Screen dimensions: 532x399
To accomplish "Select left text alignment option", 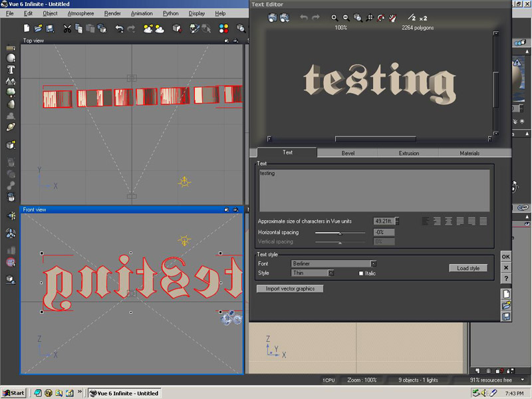I will (x=426, y=221).
